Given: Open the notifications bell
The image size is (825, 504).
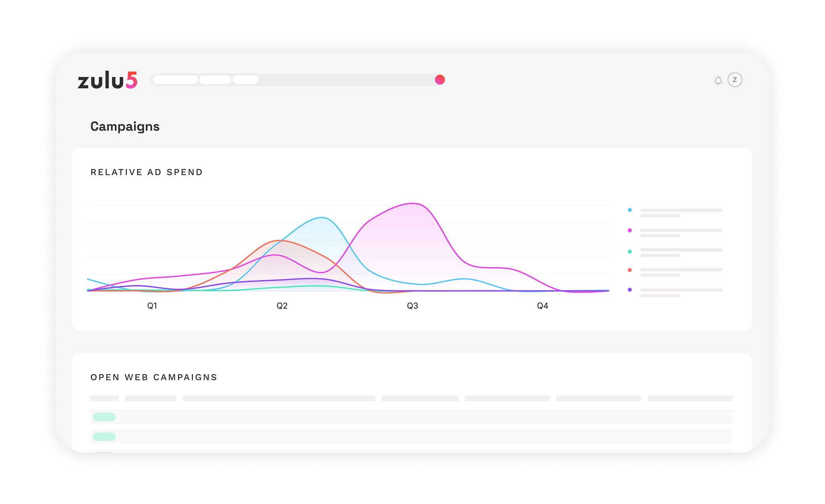Looking at the screenshot, I should click(718, 80).
